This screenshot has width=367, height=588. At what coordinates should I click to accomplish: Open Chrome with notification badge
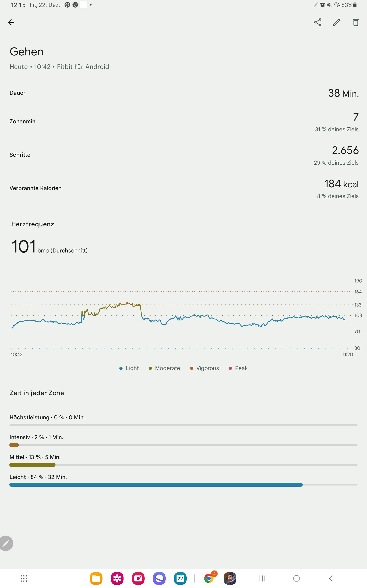209,578
